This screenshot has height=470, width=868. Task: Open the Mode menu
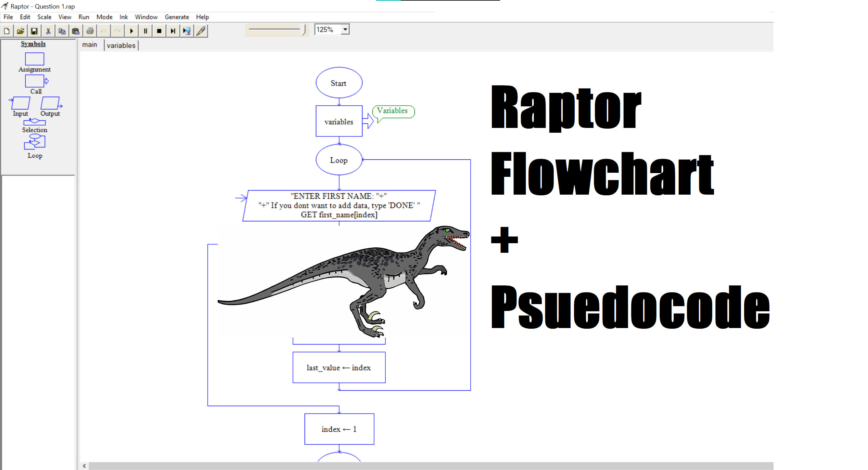104,17
